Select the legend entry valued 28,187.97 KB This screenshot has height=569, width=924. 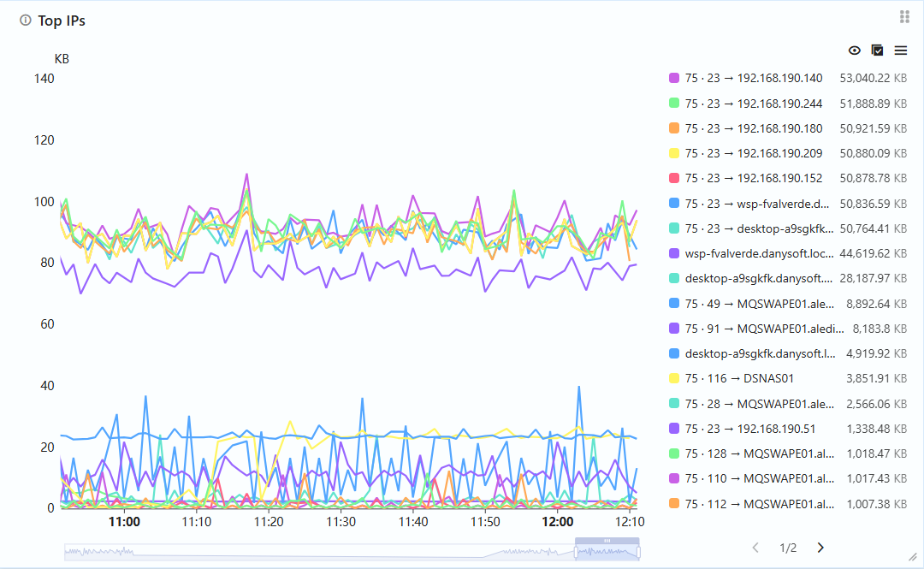(788, 278)
